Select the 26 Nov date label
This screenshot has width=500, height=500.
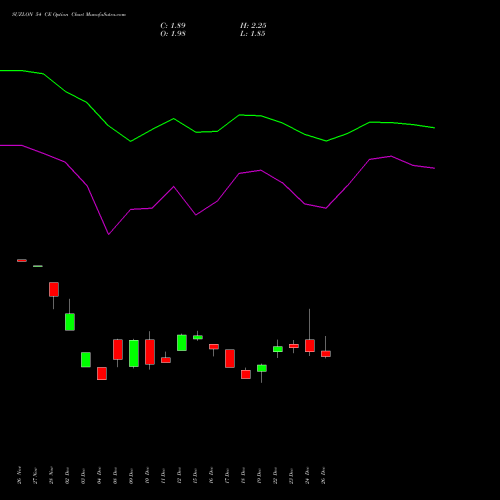click(x=19, y=475)
